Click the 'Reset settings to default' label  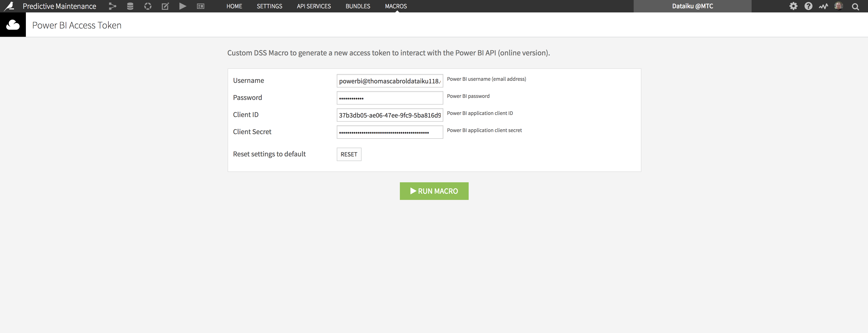(x=269, y=154)
